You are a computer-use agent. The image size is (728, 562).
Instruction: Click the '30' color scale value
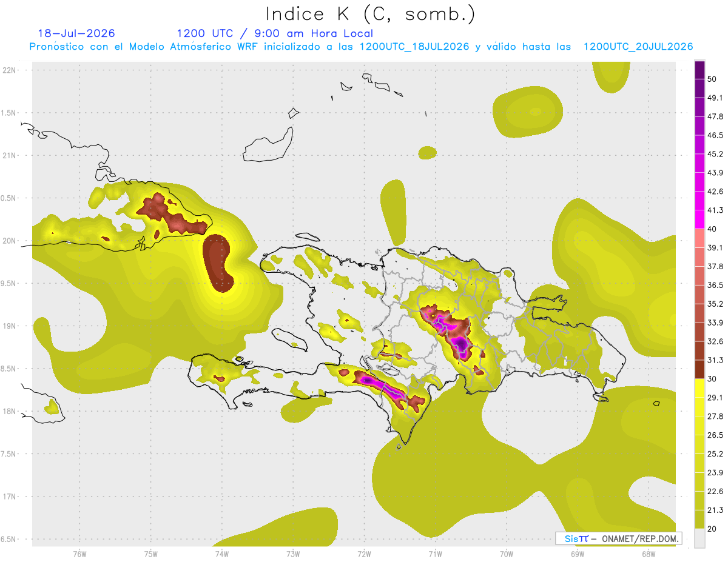pos(712,379)
